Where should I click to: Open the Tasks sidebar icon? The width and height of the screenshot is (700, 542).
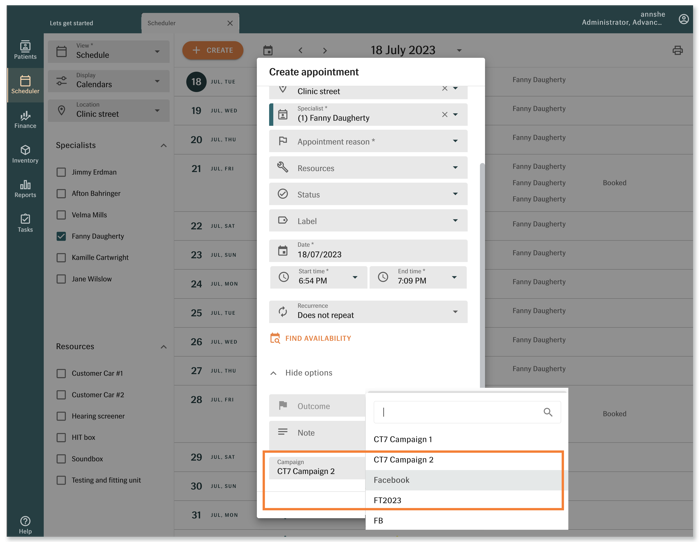[25, 222]
